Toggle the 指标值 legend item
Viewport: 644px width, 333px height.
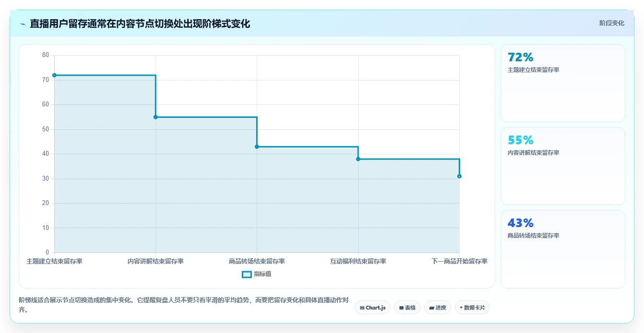click(257, 274)
